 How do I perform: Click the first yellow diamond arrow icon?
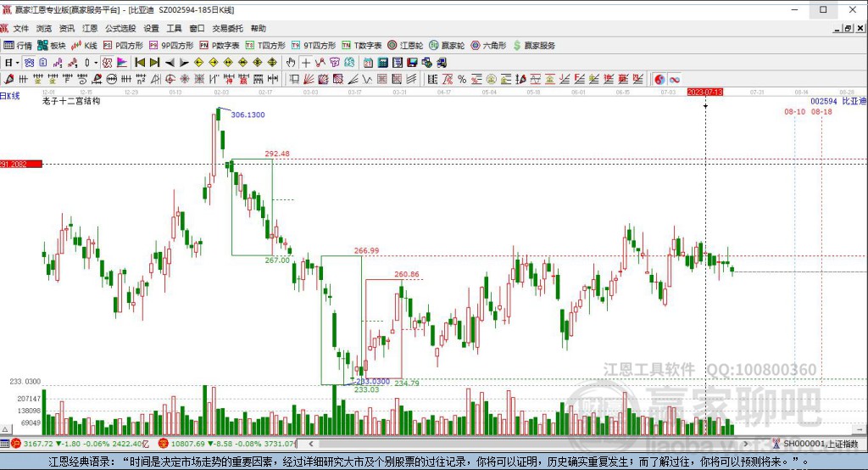coord(198,63)
